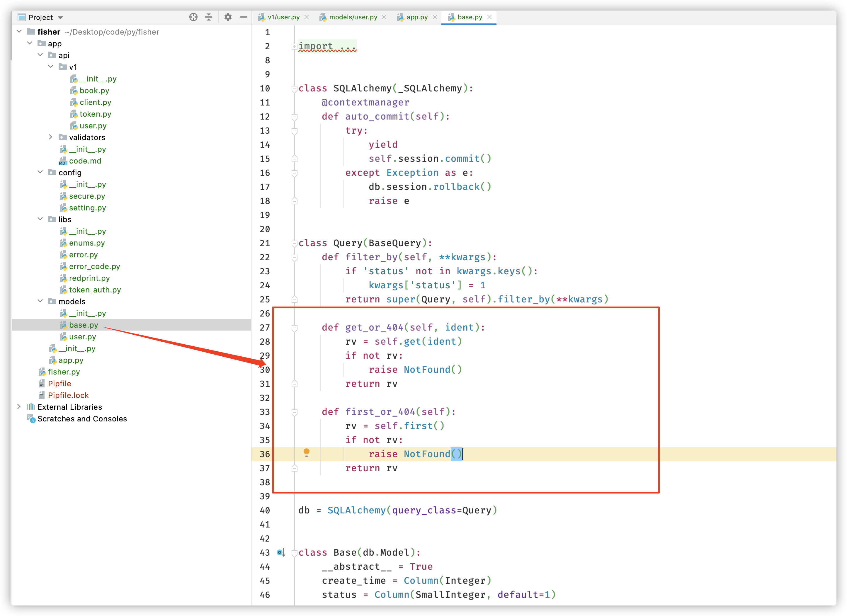Viewport: 847px width, 616px height.
Task: Open the Project view dropdown
Action: pos(60,18)
